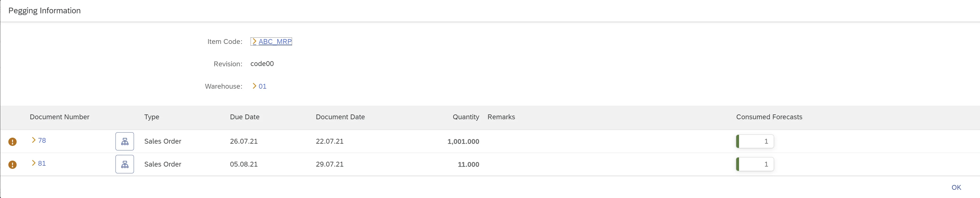The height and width of the screenshot is (198, 980).
Task: Open the warehouse 01 link
Action: [x=262, y=86]
